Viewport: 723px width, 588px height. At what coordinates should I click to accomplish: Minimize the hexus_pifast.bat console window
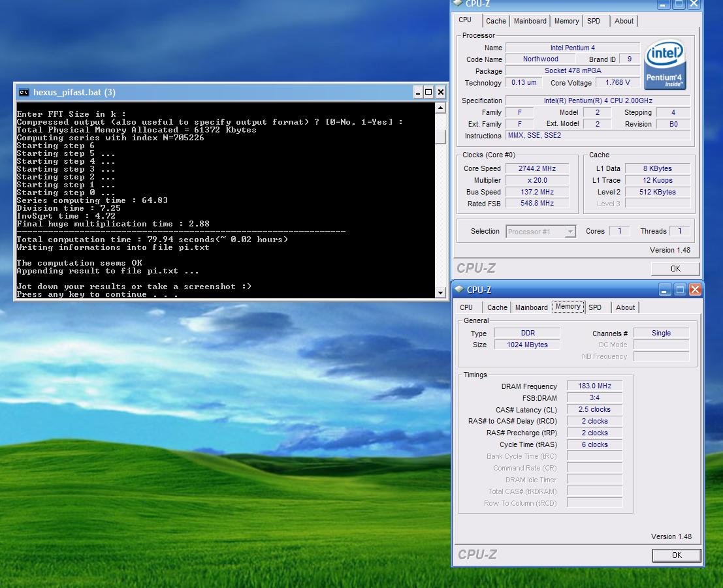(418, 92)
